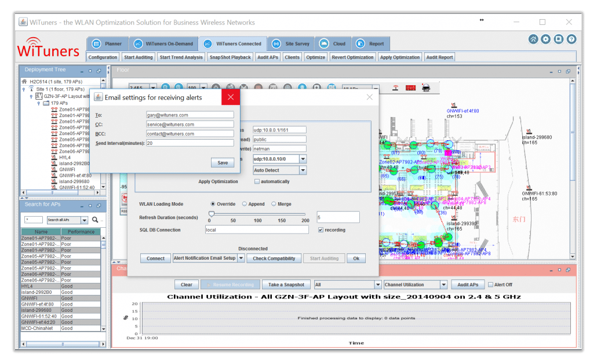Screen dimensions: 597x364
Task: Open settings via the gear icon
Action: (x=545, y=39)
